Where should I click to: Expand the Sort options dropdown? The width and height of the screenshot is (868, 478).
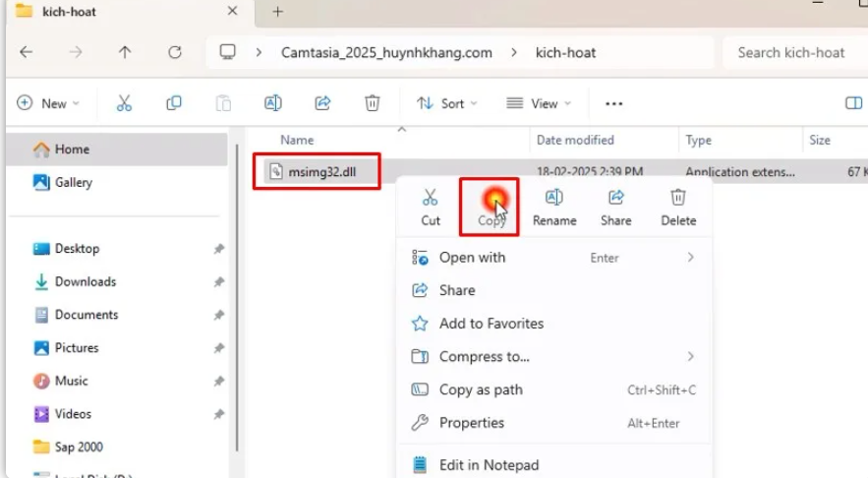tap(446, 103)
